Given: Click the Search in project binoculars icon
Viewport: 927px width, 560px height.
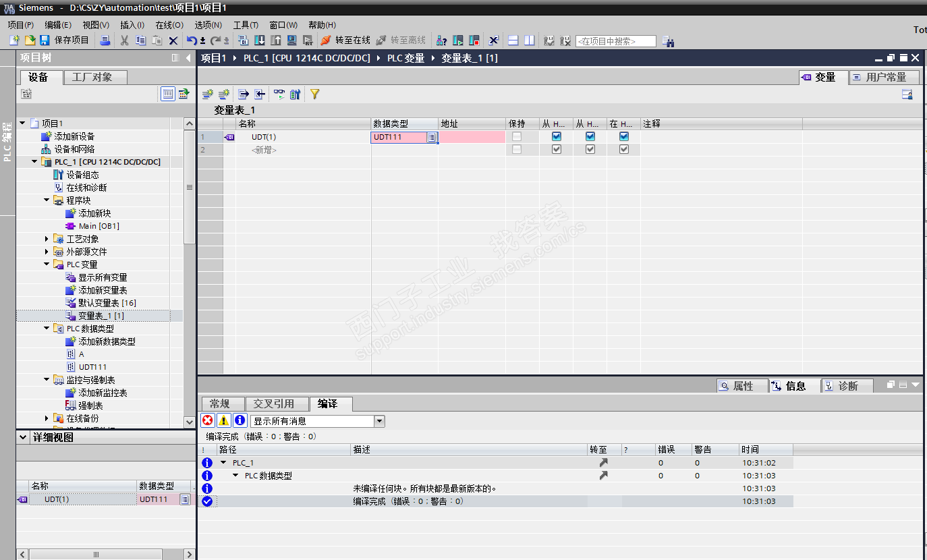Looking at the screenshot, I should tap(669, 41).
